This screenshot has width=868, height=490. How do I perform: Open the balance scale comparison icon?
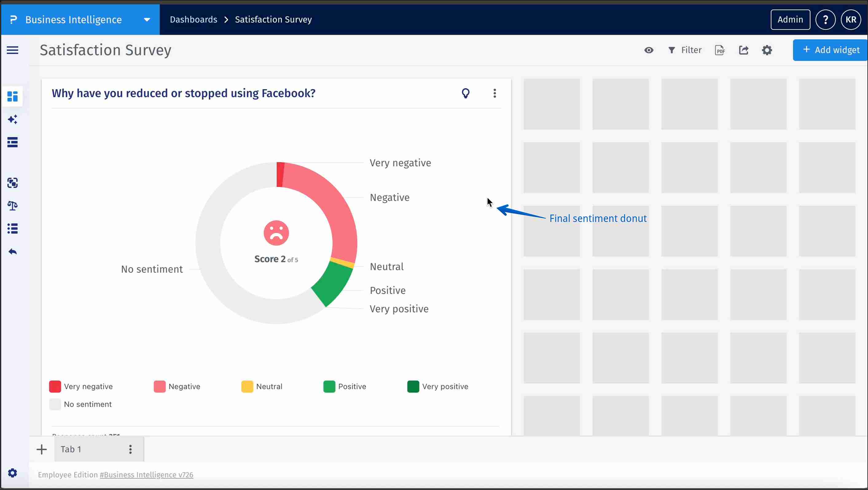[13, 205]
